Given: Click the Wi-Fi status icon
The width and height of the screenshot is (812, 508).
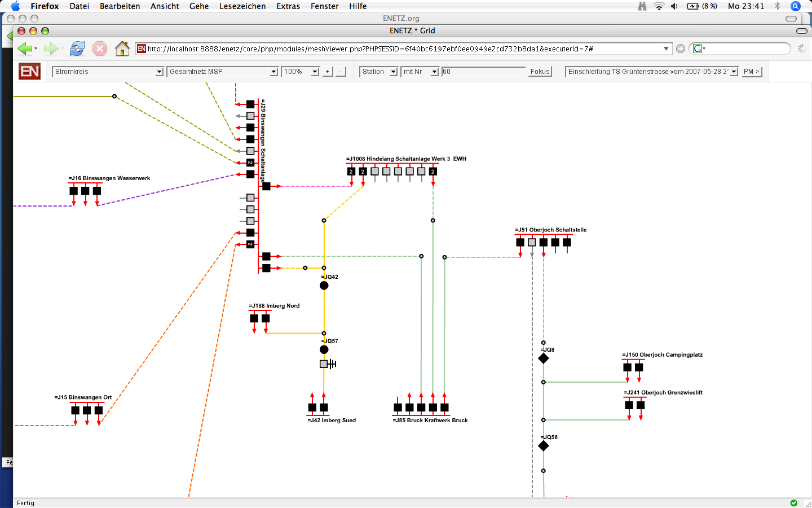Looking at the screenshot, I should [659, 6].
